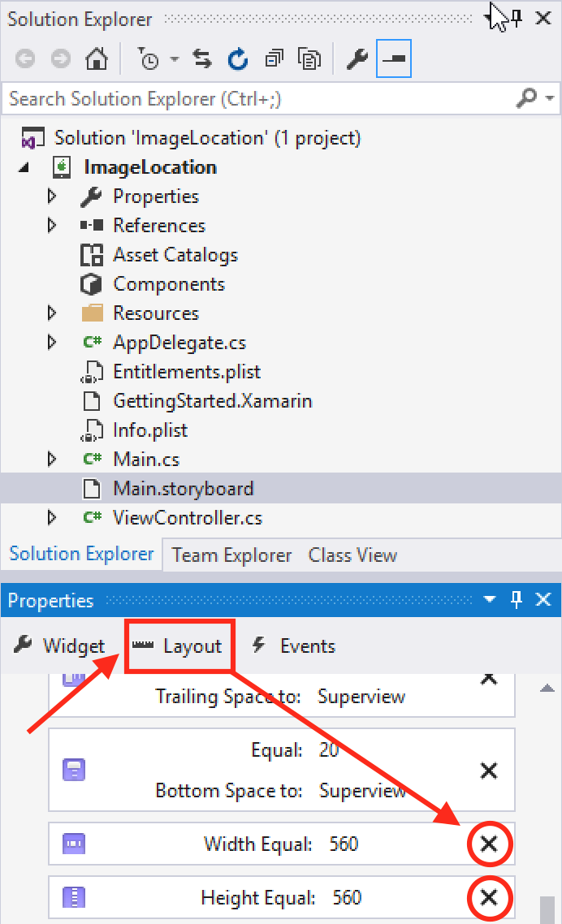Delete the Height Equal 560 constraint

click(x=489, y=897)
